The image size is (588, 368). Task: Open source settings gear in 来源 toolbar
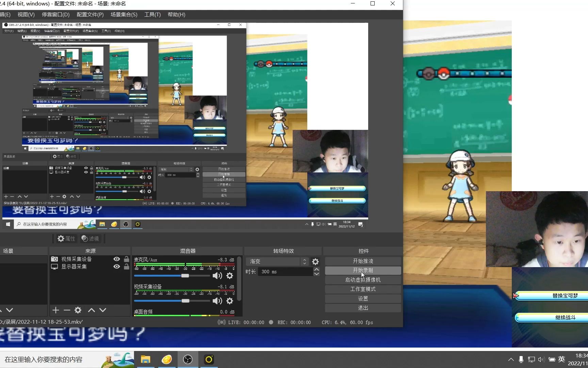78,310
